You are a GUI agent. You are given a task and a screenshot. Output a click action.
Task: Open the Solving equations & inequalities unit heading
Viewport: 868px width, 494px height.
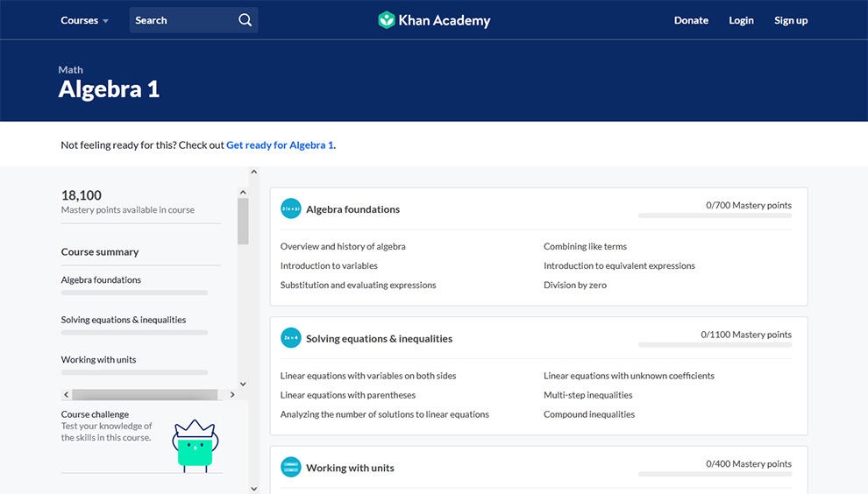tap(379, 339)
